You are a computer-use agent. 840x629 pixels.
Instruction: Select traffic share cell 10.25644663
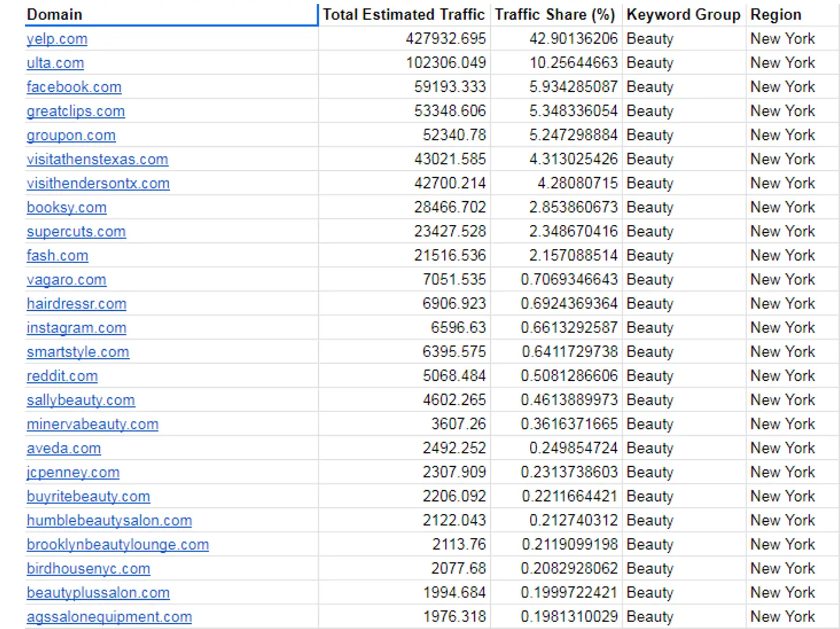point(573,63)
